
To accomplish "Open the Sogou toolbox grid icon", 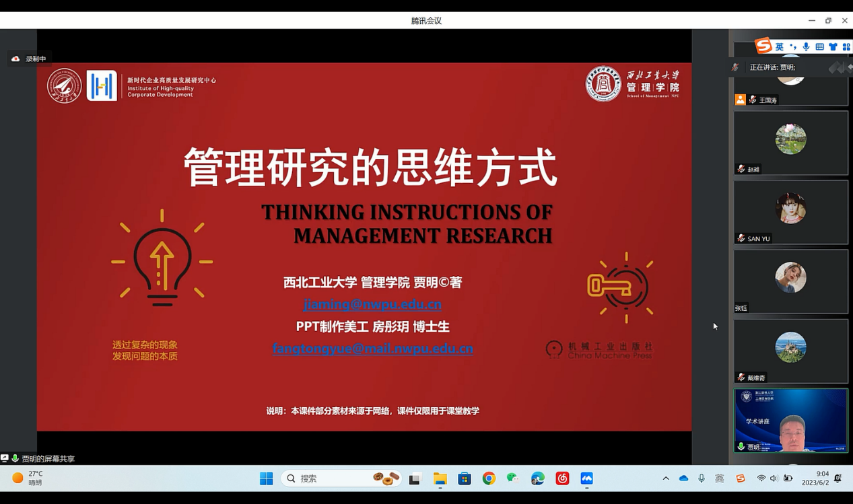I will click(847, 46).
